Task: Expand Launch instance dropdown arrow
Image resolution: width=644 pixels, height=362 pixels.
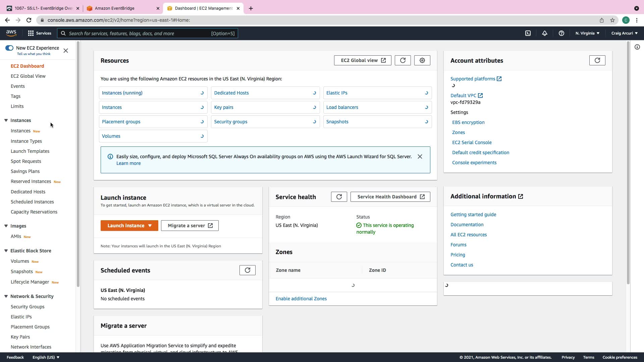Action: 150,226
